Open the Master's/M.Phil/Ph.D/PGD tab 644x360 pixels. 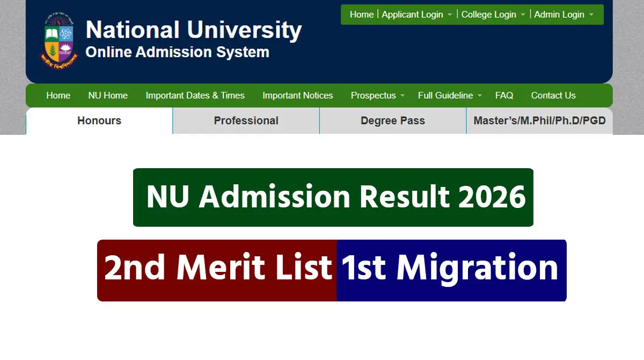(x=539, y=121)
